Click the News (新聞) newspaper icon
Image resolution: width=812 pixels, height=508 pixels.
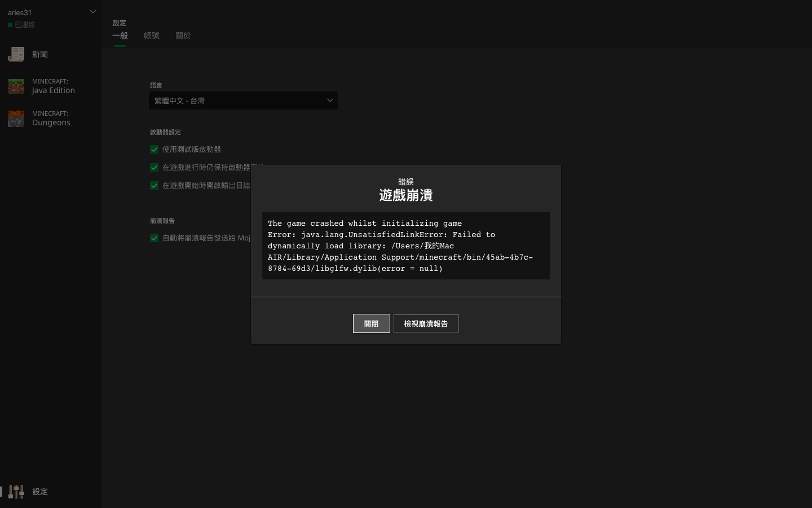[16, 54]
